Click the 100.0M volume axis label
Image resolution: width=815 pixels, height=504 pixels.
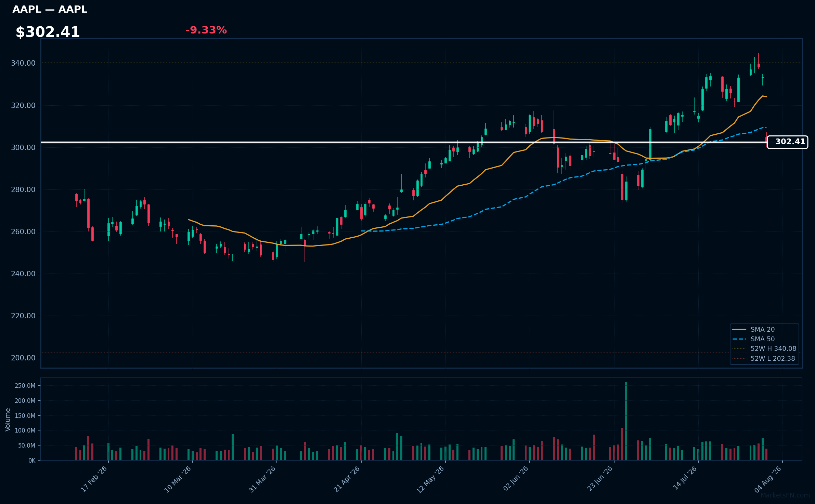[25, 430]
